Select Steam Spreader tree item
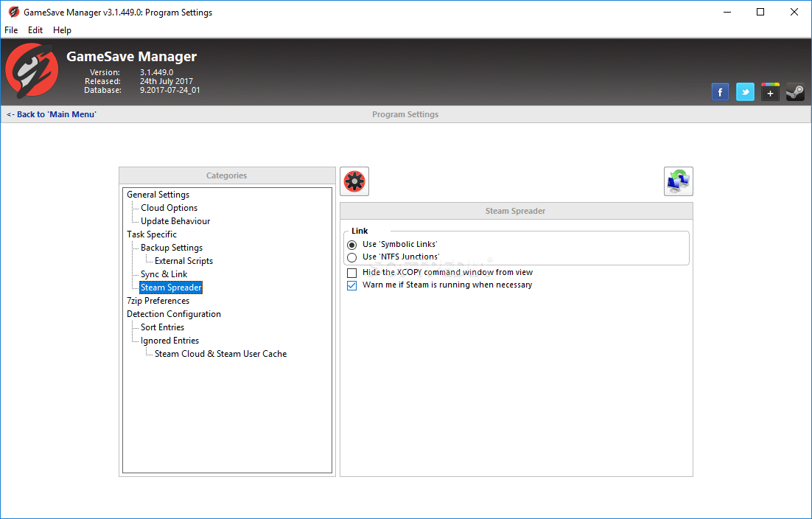The width and height of the screenshot is (812, 519). (x=171, y=288)
